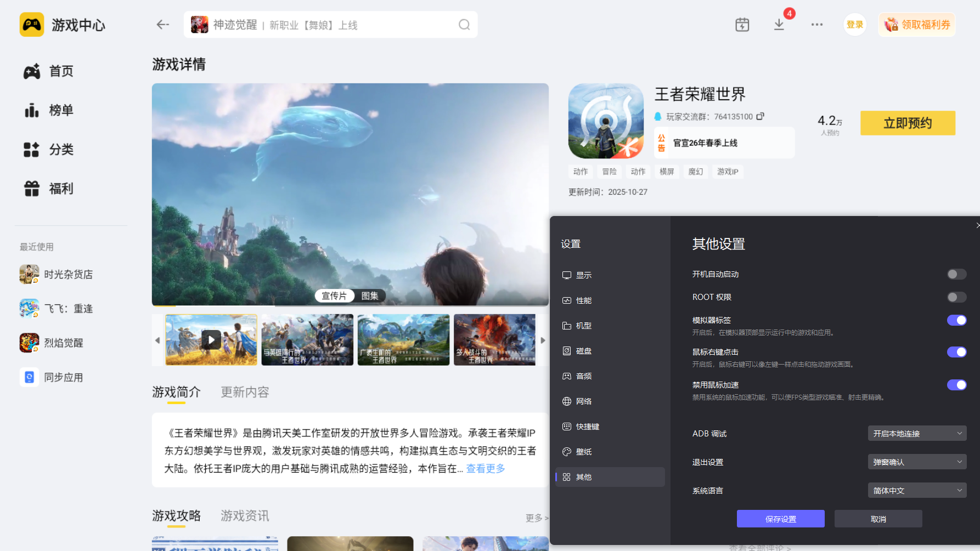Image resolution: width=980 pixels, height=551 pixels.
Task: Switch to the 游戏资讯 tab
Action: coord(244,515)
